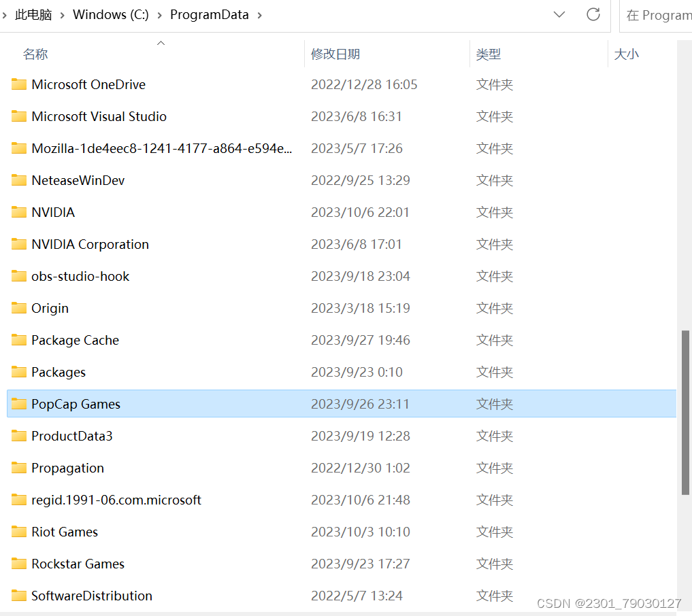Click the Microsoft OneDrive folder icon
692x616 pixels.
[x=18, y=84]
